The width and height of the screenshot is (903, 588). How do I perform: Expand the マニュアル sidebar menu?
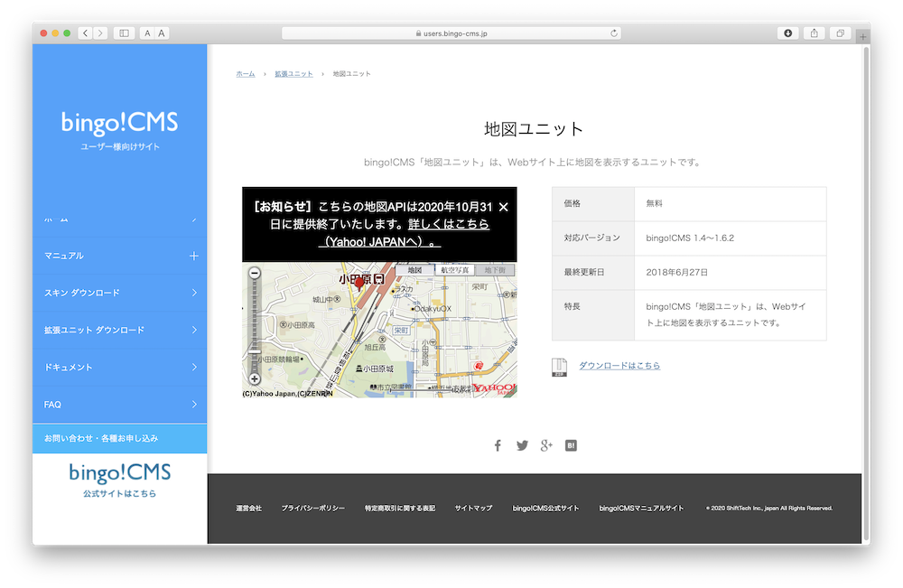click(193, 256)
